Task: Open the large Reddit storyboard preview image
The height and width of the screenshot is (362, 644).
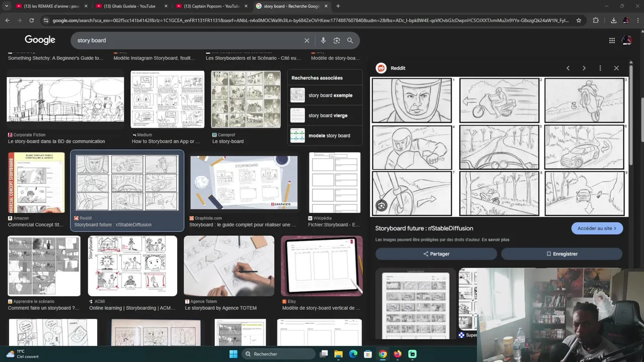Action: 500,147
